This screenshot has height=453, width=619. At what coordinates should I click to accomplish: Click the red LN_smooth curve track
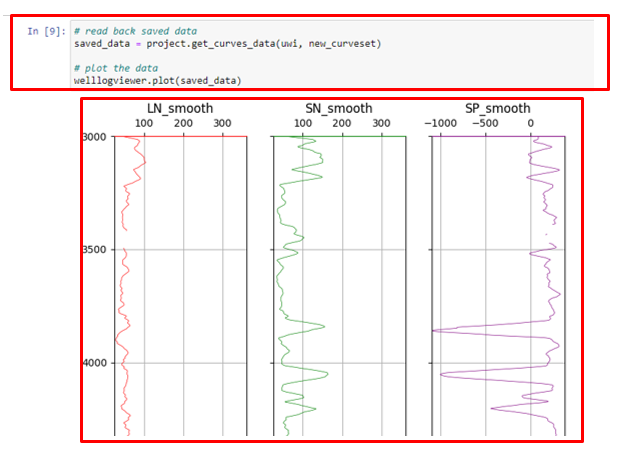181,286
